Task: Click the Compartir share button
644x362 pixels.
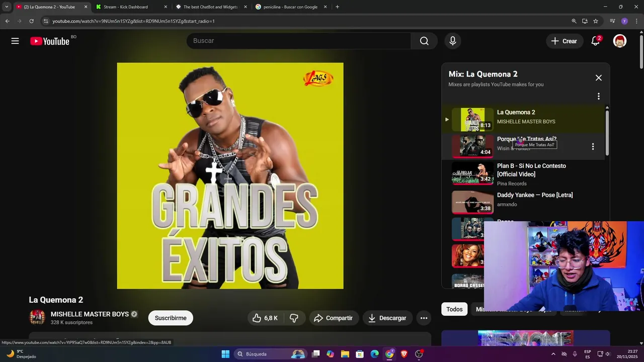Action: pyautogui.click(x=333, y=318)
